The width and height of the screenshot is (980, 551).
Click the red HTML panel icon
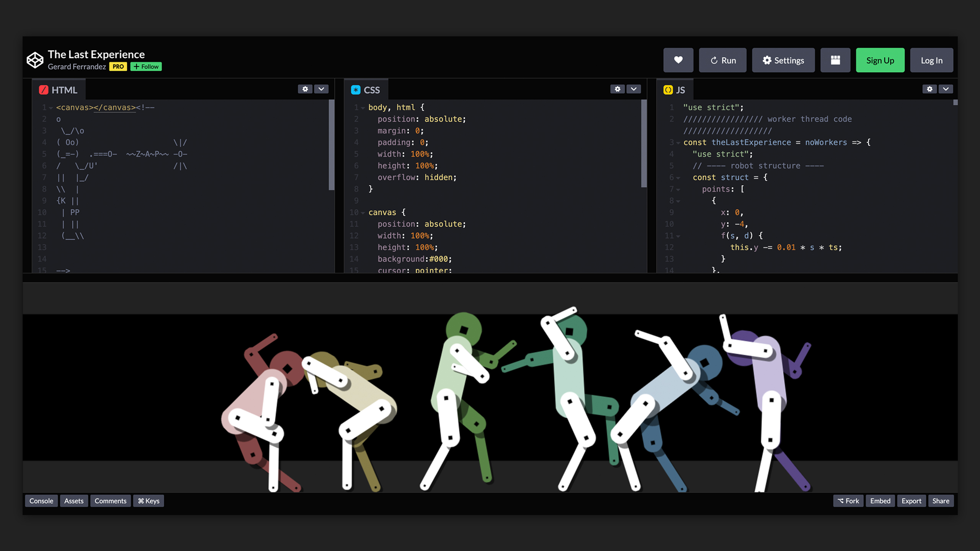(44, 90)
